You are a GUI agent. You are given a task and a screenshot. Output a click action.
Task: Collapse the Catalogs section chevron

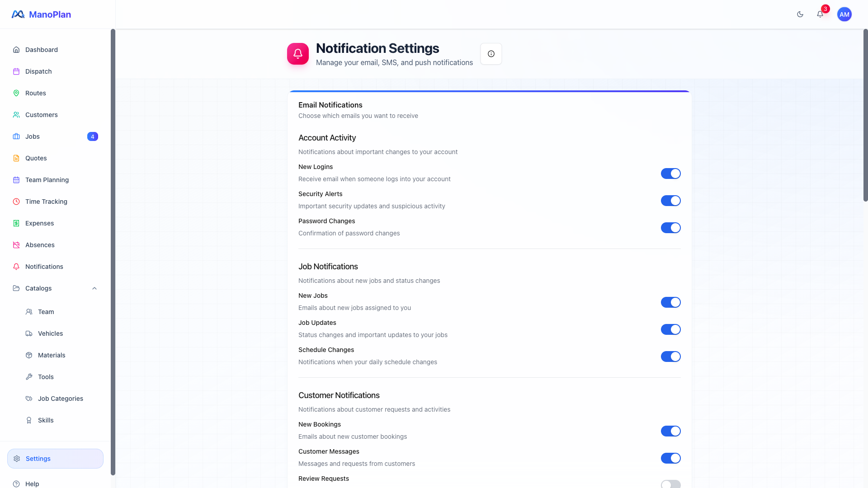point(94,288)
